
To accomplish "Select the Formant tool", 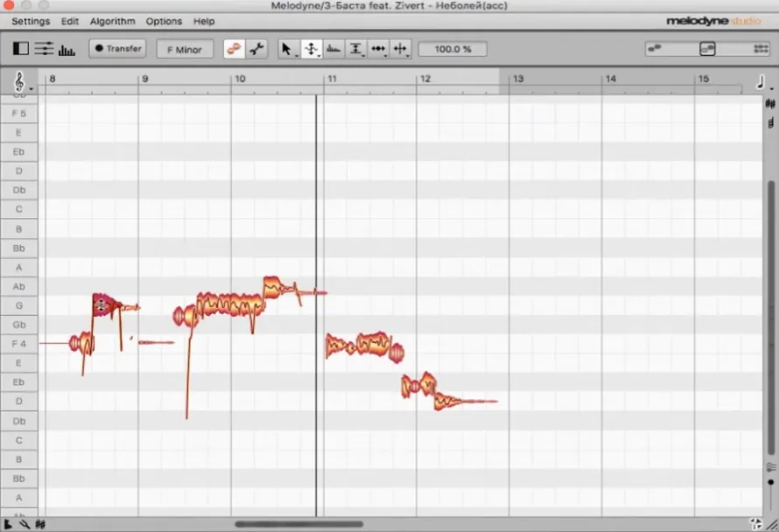I will pos(333,49).
